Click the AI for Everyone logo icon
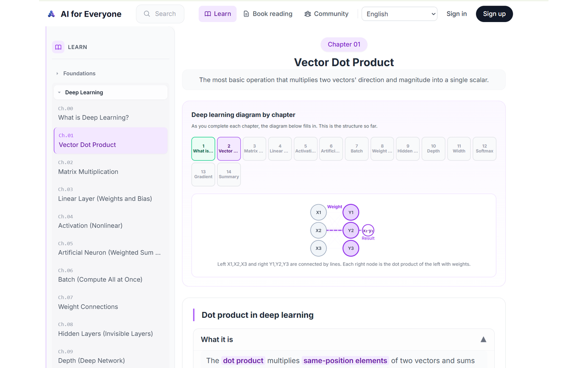The height and width of the screenshot is (368, 588). [x=51, y=14]
